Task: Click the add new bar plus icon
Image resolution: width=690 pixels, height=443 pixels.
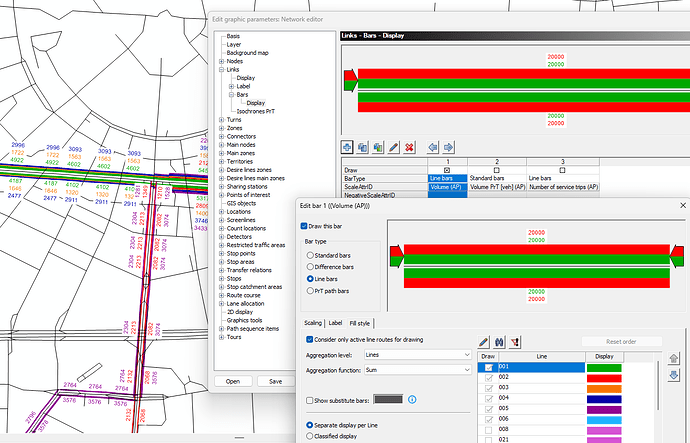Action: click(x=347, y=147)
